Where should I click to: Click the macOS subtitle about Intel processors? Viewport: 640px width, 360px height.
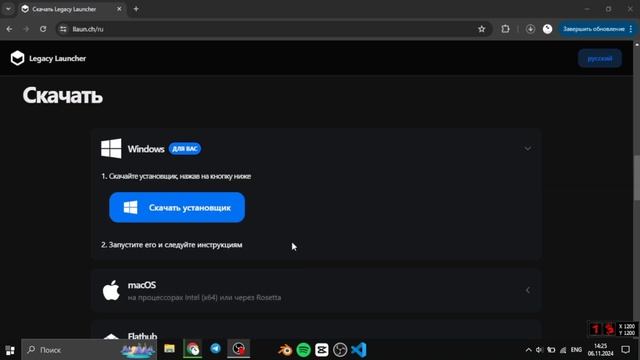204,298
